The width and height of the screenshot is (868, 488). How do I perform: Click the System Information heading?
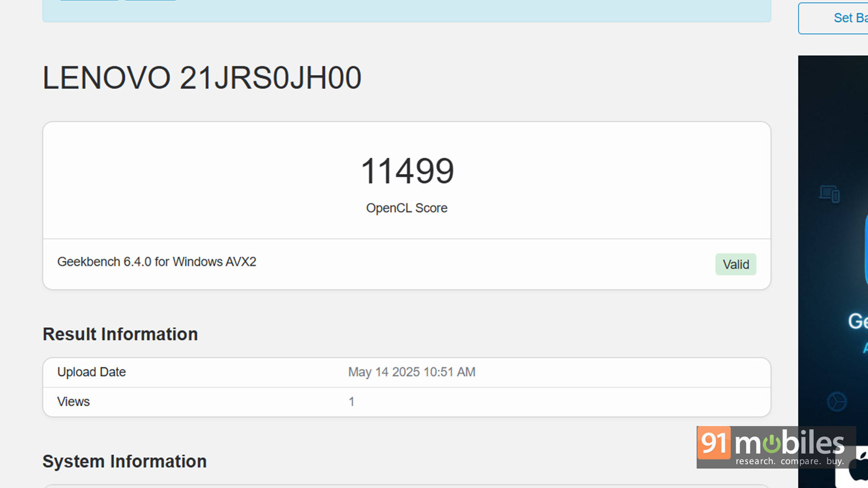(x=124, y=461)
